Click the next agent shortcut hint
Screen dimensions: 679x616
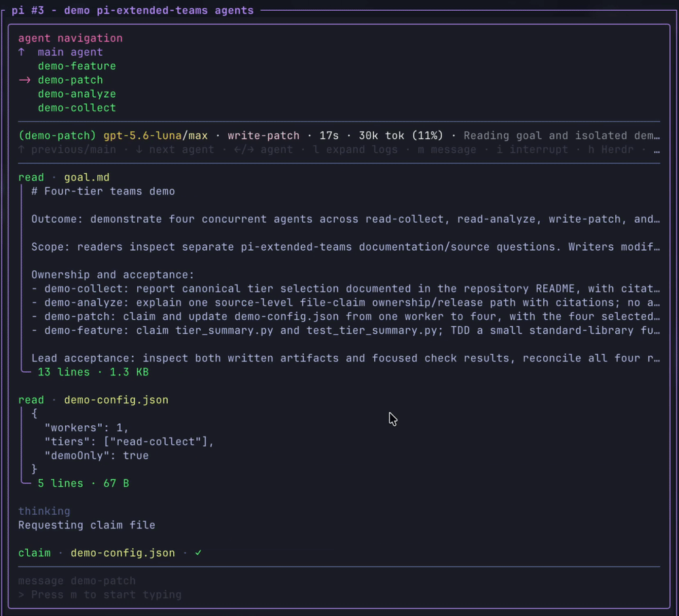pyautogui.click(x=175, y=149)
